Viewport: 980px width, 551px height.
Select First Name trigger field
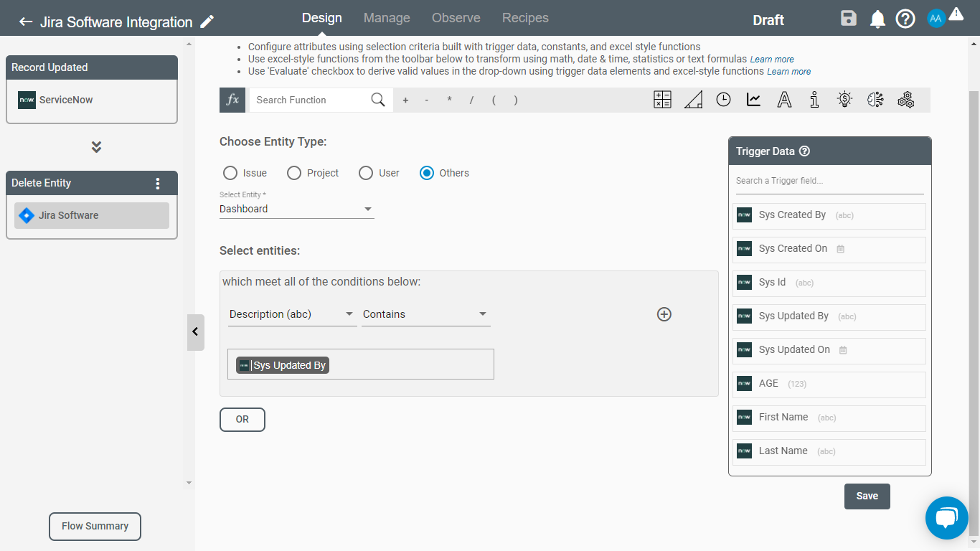click(829, 418)
